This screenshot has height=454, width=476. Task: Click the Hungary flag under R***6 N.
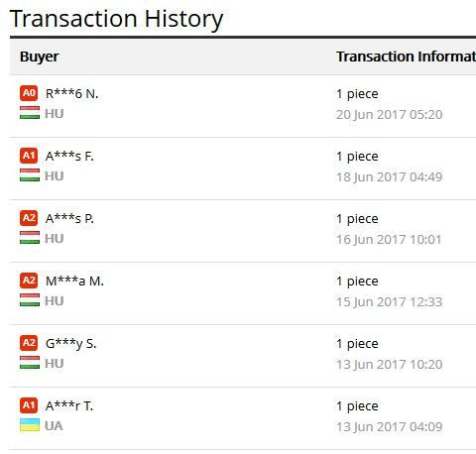pos(30,113)
